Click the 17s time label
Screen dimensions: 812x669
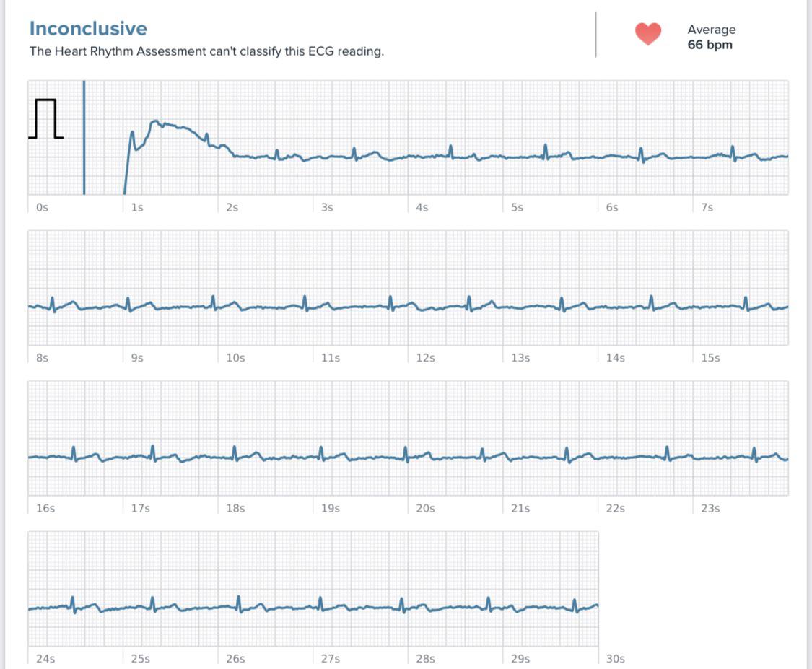point(140,509)
